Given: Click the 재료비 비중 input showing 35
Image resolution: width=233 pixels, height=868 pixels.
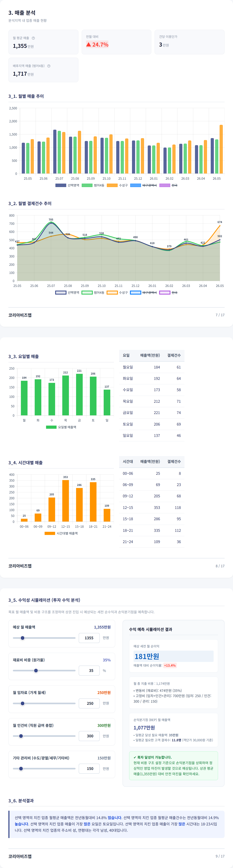Looking at the screenshot, I should tap(89, 671).
